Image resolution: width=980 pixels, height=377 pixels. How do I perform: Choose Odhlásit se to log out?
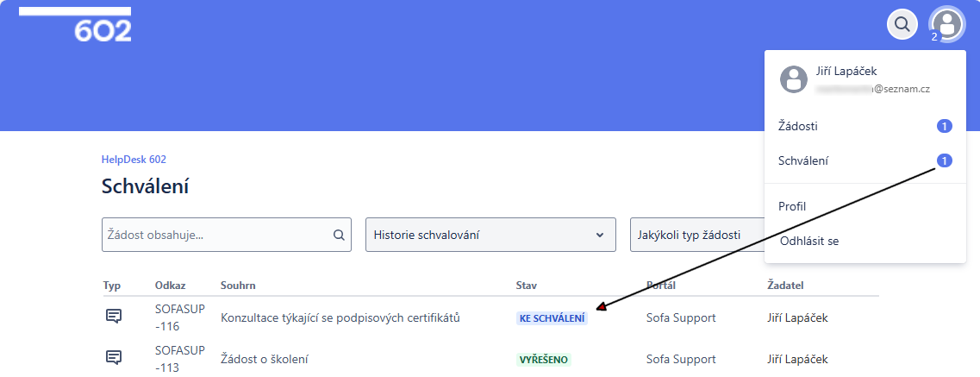(808, 241)
